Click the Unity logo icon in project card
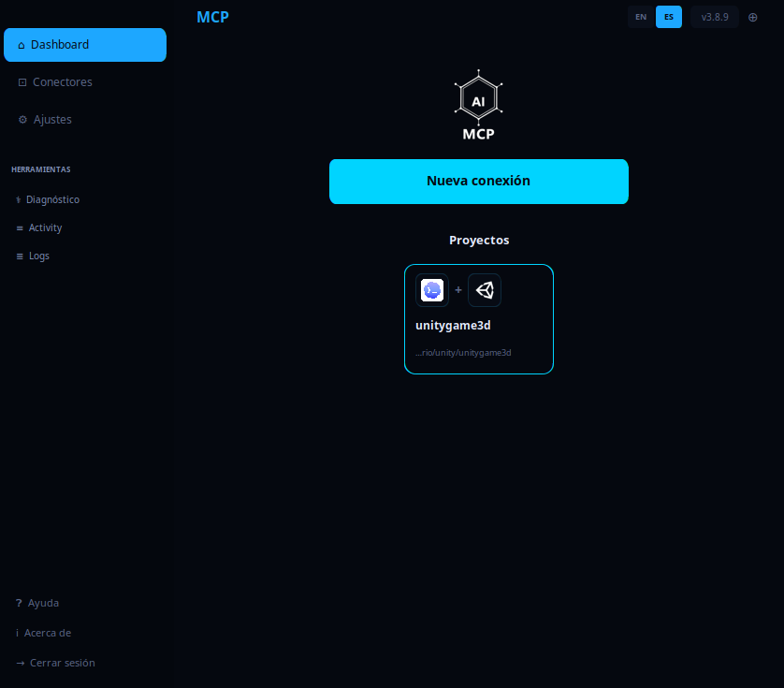The height and width of the screenshot is (688, 784). click(x=485, y=290)
